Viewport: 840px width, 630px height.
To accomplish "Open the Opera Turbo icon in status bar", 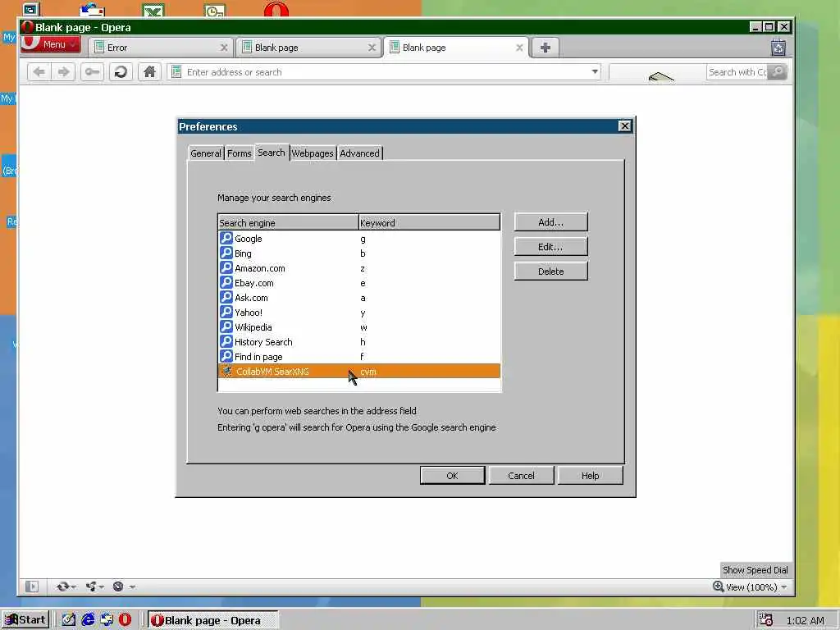I will pos(118,587).
